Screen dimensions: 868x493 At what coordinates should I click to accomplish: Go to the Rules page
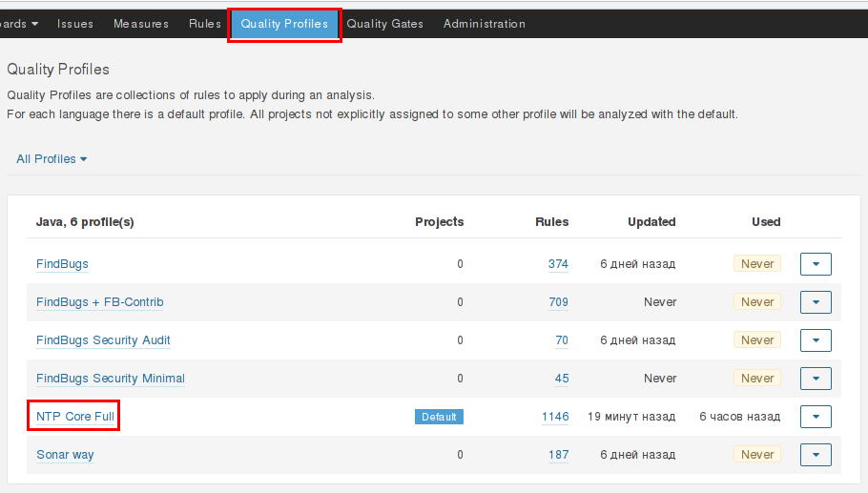205,24
